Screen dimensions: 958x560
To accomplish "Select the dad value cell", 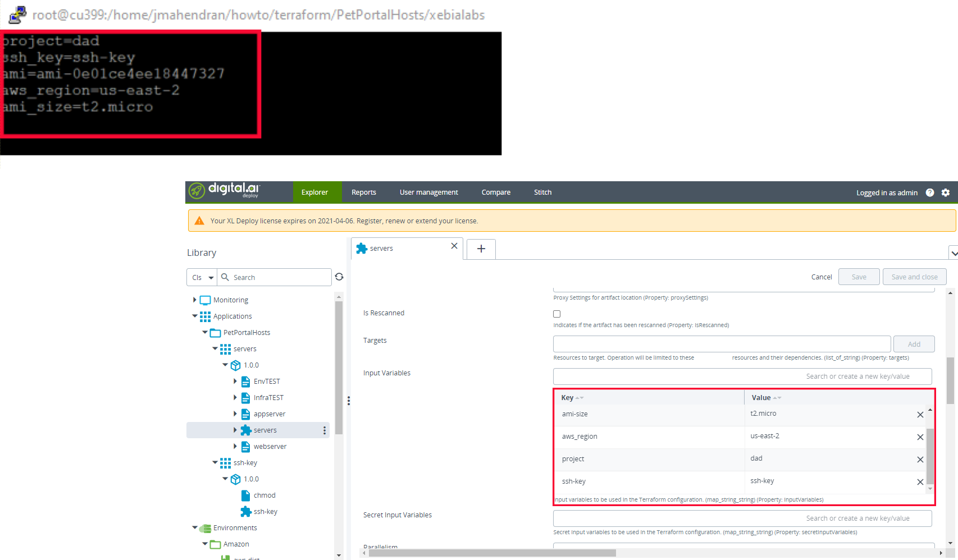I will pos(831,458).
